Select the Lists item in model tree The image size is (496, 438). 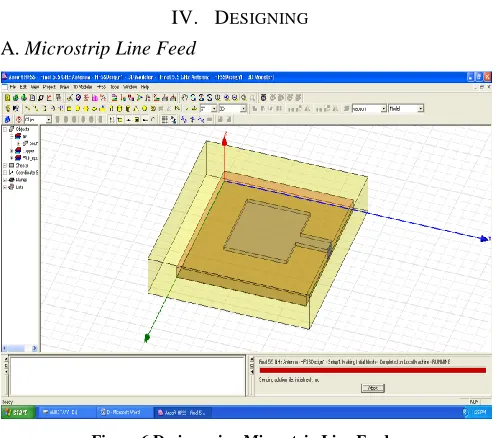pos(20,187)
